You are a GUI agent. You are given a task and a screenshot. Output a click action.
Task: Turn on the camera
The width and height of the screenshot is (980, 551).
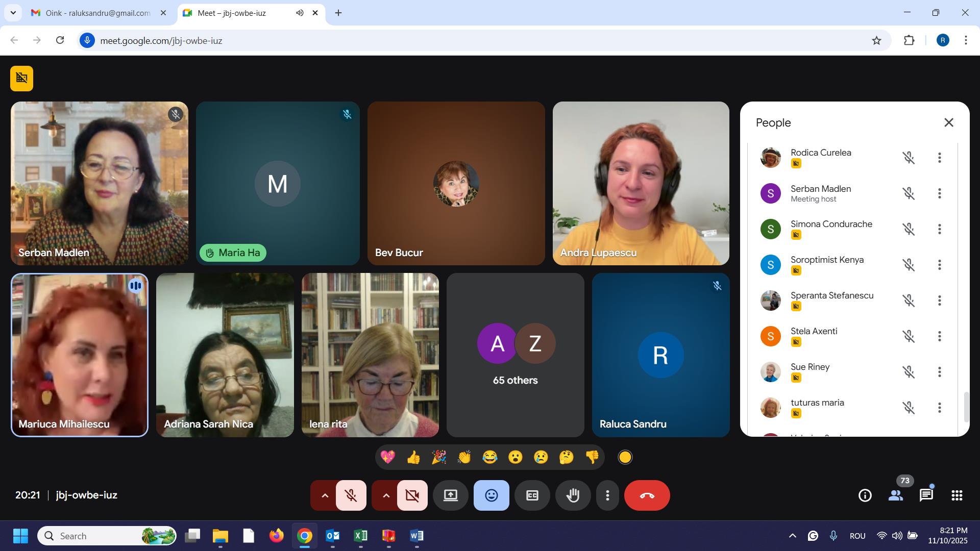click(x=412, y=495)
